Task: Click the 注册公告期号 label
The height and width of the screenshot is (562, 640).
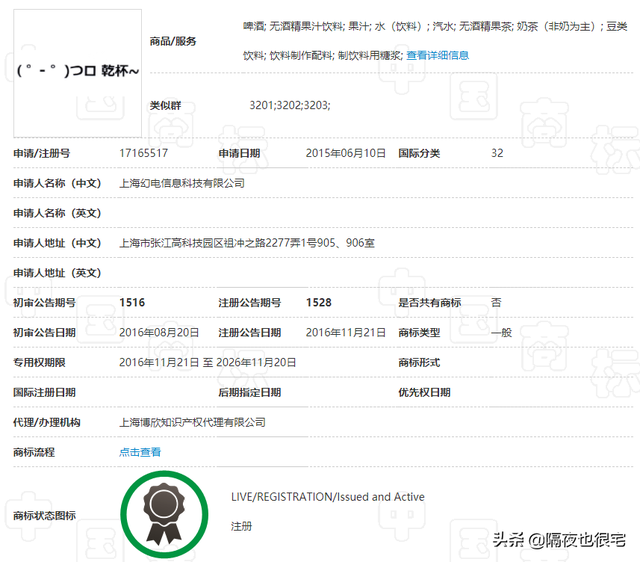Action: coord(250,303)
